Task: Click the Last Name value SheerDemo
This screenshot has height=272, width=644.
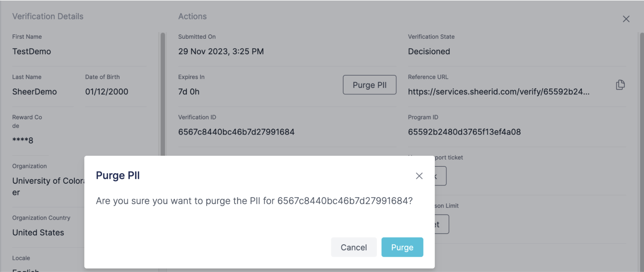Action: tap(35, 92)
